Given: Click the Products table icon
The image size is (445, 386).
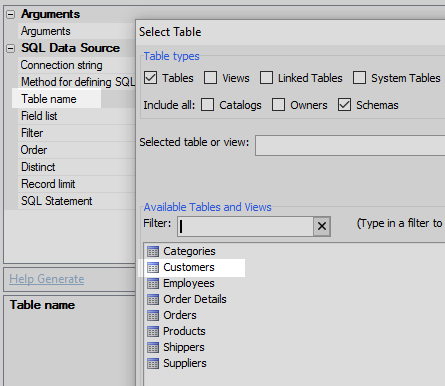Looking at the screenshot, I should click(x=153, y=331).
